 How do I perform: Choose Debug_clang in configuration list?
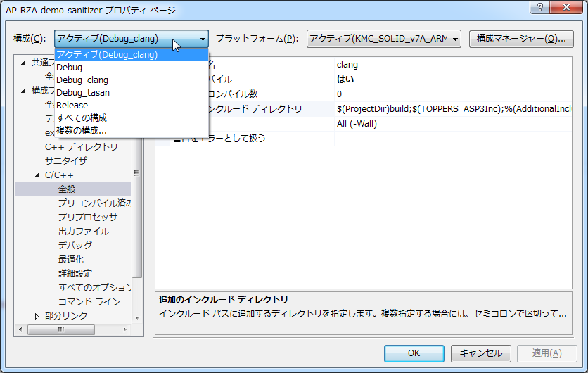tap(82, 80)
